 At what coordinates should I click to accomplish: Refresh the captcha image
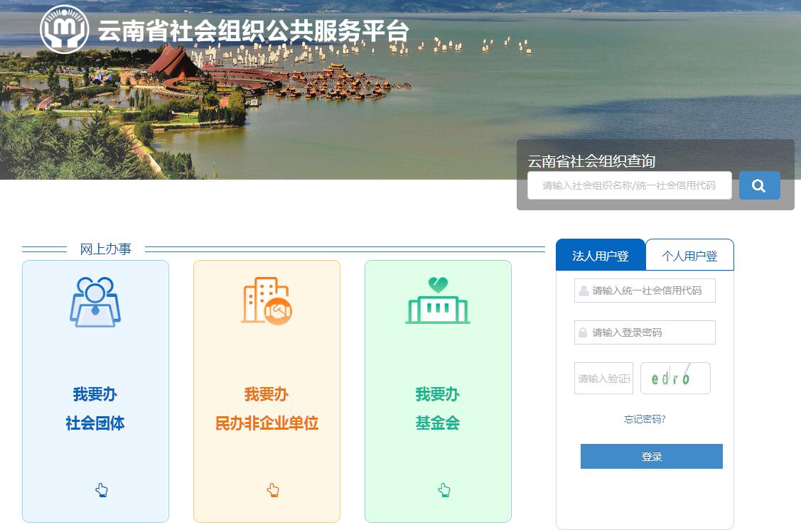[x=675, y=379]
